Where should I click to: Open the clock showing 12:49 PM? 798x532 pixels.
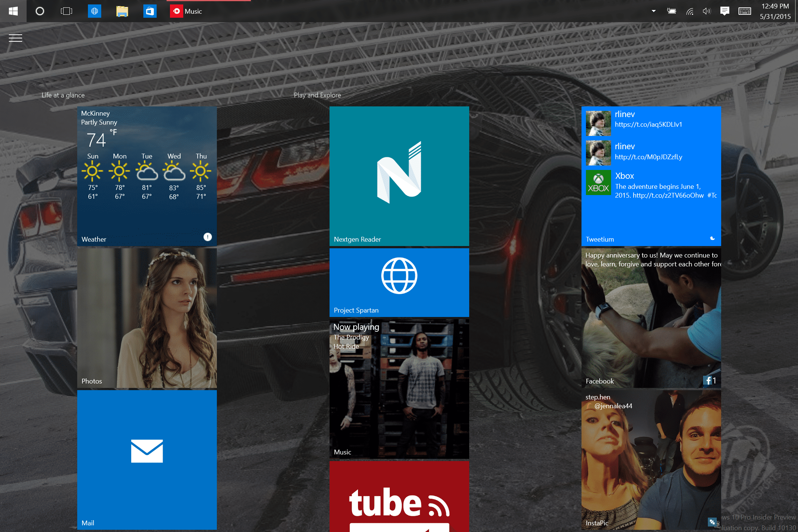point(775,11)
